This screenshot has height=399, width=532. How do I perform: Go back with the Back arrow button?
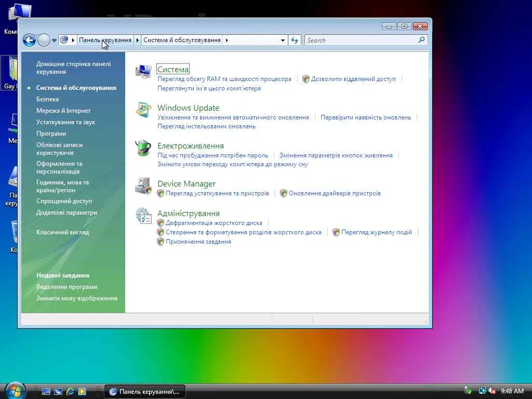[29, 41]
